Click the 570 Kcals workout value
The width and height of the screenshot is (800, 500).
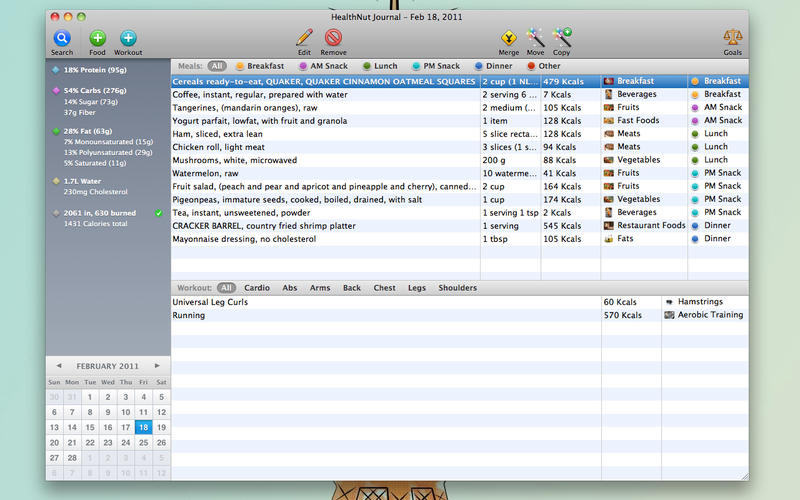click(x=622, y=315)
